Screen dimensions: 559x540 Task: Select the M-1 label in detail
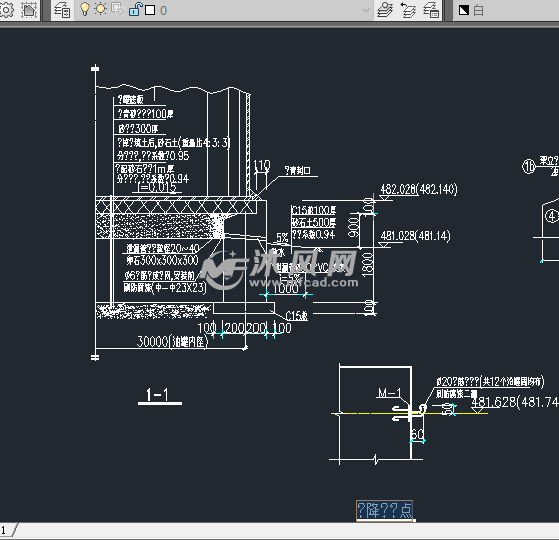pos(389,393)
